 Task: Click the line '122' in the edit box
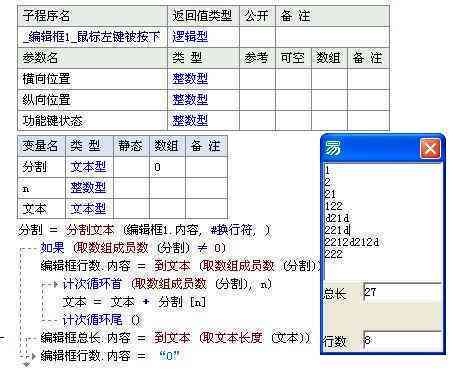333,206
